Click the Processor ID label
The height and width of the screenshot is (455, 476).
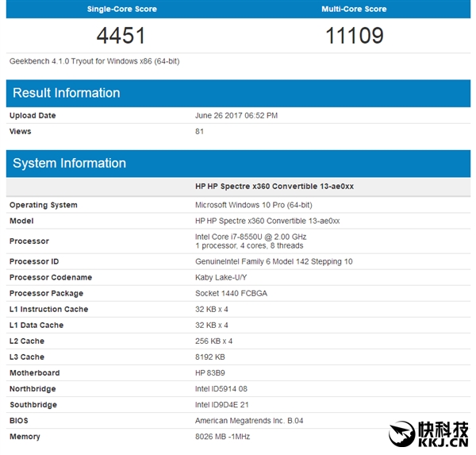point(34,261)
